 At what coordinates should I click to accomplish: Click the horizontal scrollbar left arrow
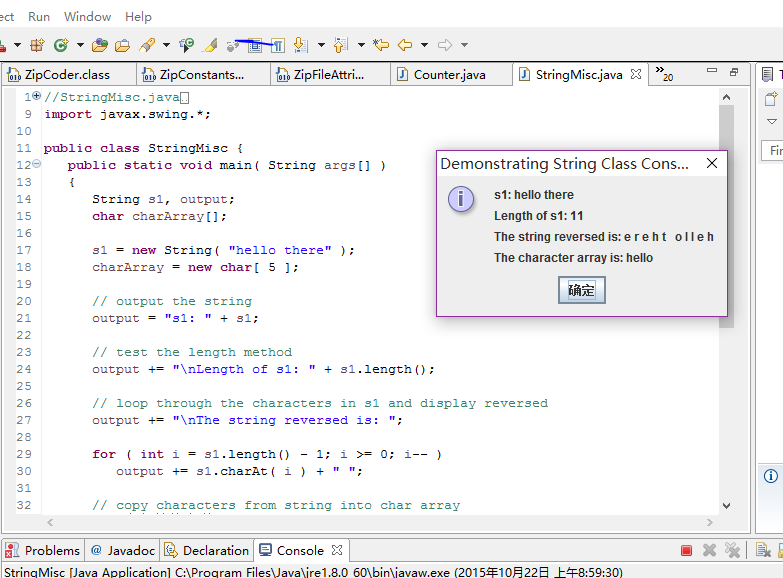[x=50, y=523]
